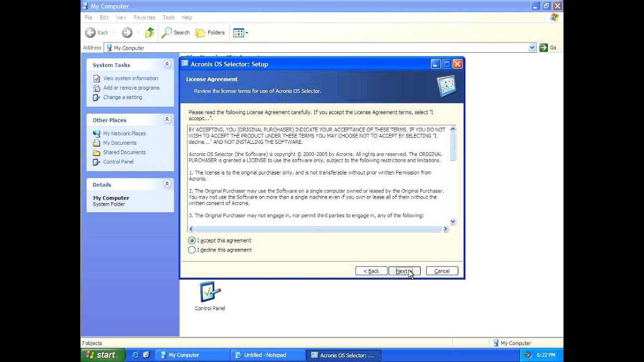Click the Acronis header graphic icon
The width and height of the screenshot is (644, 362).
pos(446,86)
